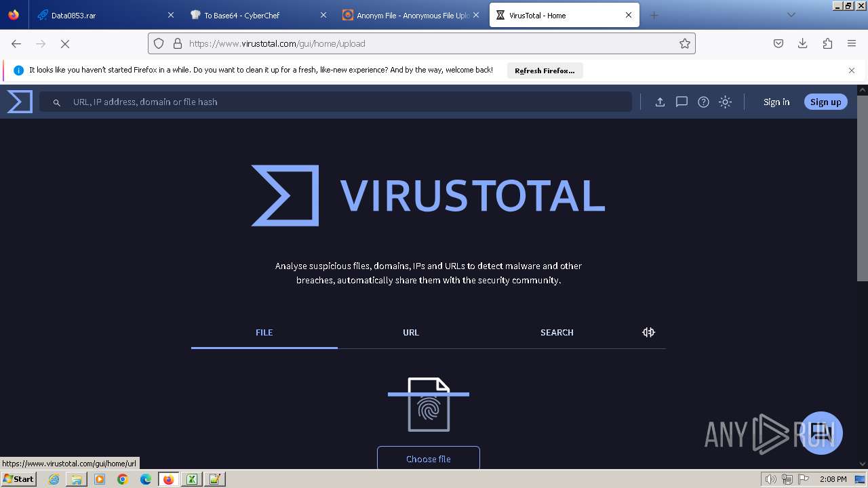This screenshot has height=488, width=868.
Task: Click the API brackets icon beside SEARCH
Action: pos(648,332)
